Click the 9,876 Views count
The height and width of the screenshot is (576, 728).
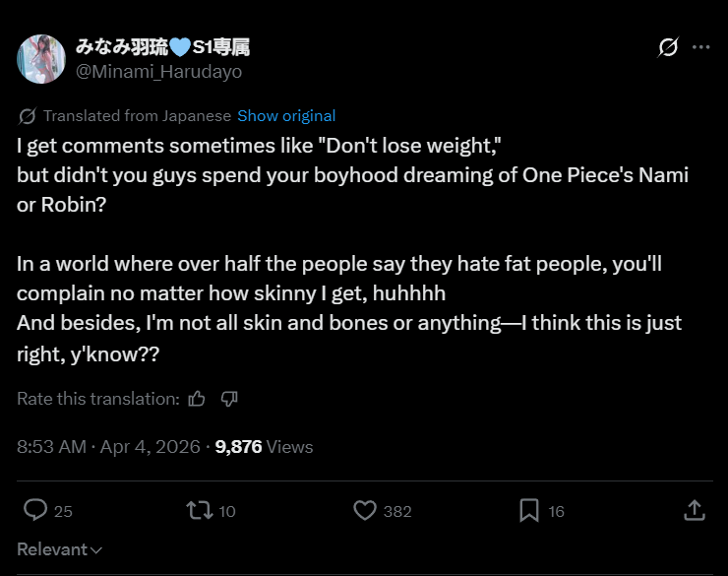(x=264, y=446)
